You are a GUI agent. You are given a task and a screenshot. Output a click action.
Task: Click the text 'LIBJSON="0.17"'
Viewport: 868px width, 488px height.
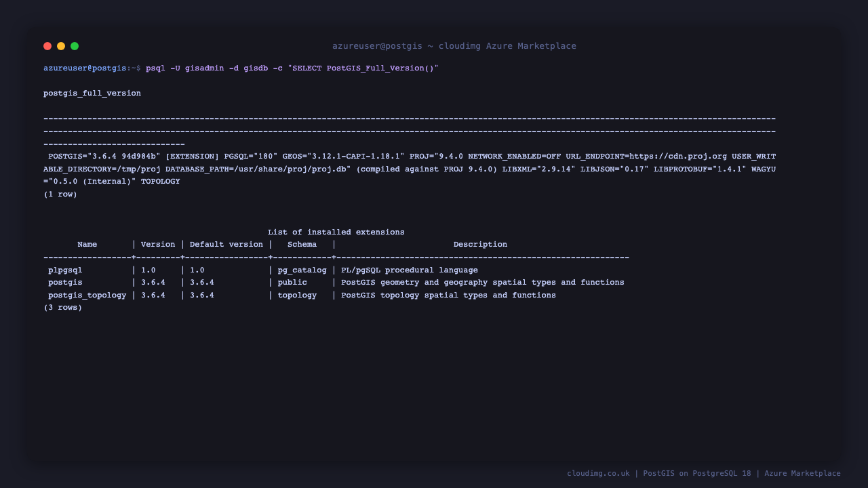[x=614, y=169]
